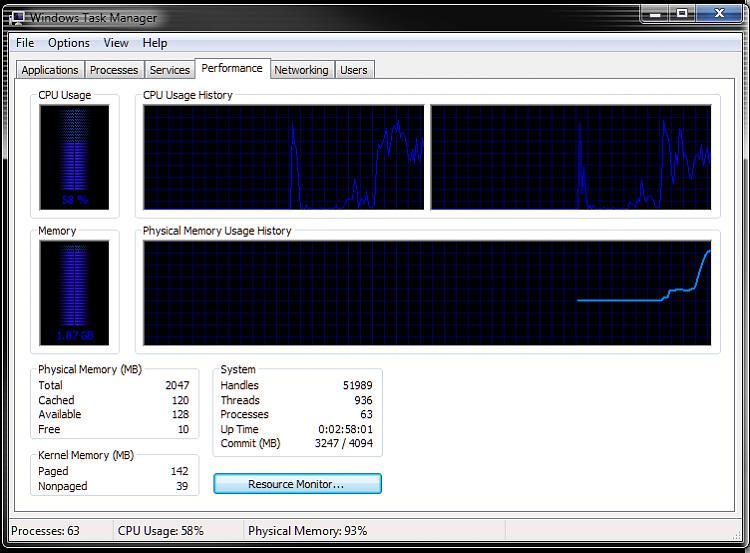
Task: Minimize the Task Manager window
Action: coord(655,14)
